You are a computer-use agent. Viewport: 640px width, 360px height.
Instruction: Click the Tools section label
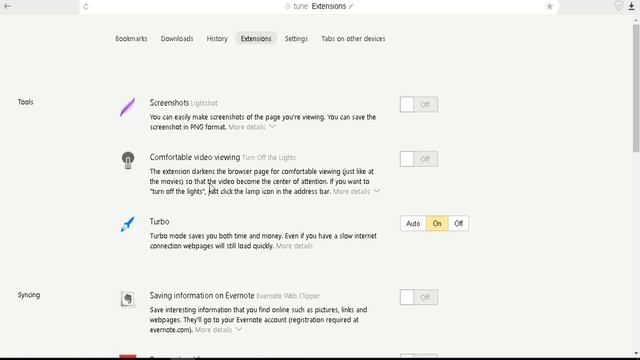25,102
